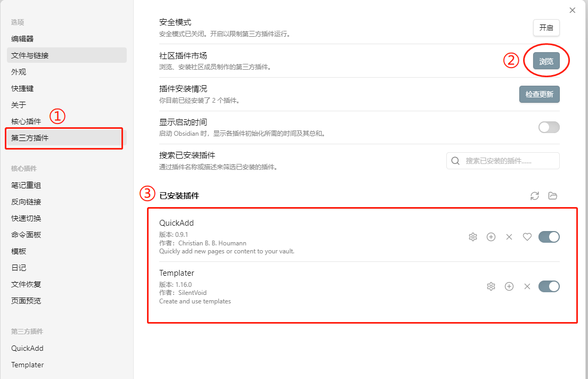Click the QuickAdd hotkey plus icon
Screen dimensions: 588x379
click(x=491, y=237)
